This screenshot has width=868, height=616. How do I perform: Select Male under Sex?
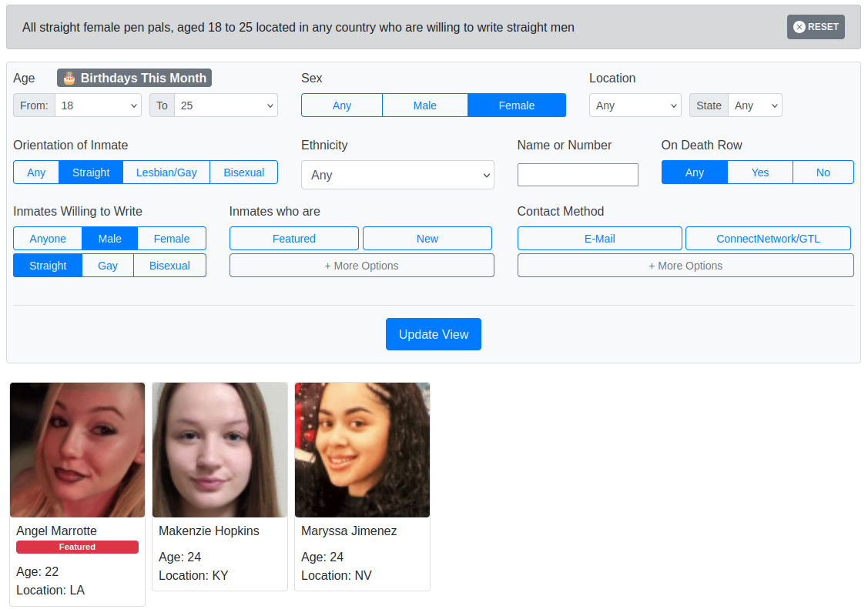pyautogui.click(x=424, y=105)
